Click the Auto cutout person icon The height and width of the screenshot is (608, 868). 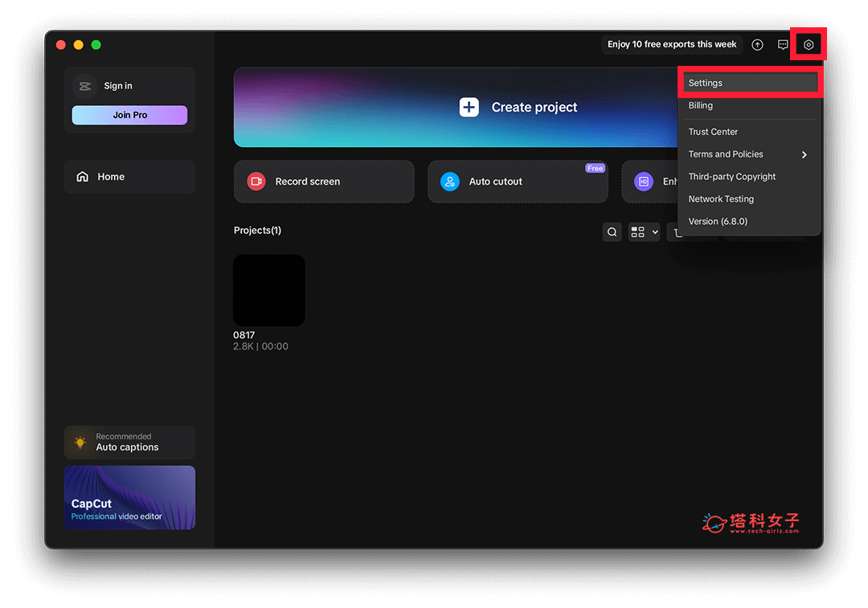point(449,182)
